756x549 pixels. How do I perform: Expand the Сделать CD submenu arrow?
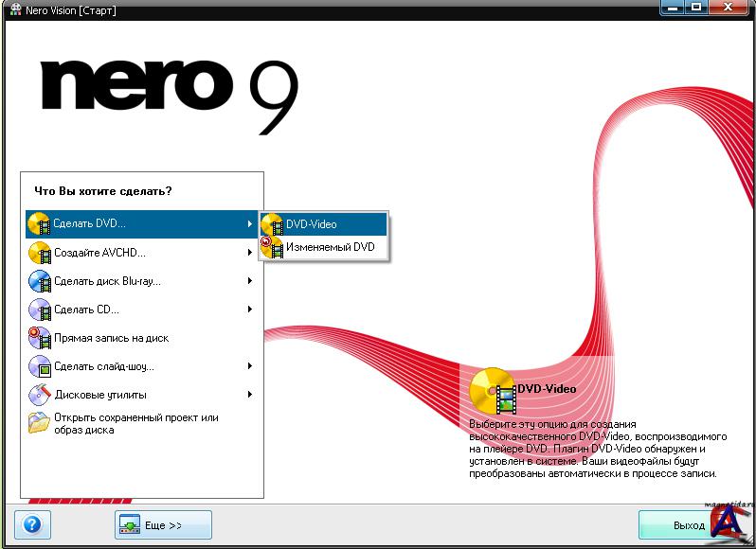pyautogui.click(x=249, y=310)
